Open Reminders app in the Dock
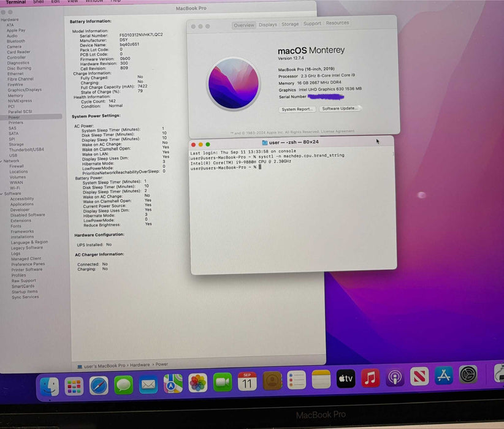This screenshot has height=429, width=504. [x=296, y=380]
